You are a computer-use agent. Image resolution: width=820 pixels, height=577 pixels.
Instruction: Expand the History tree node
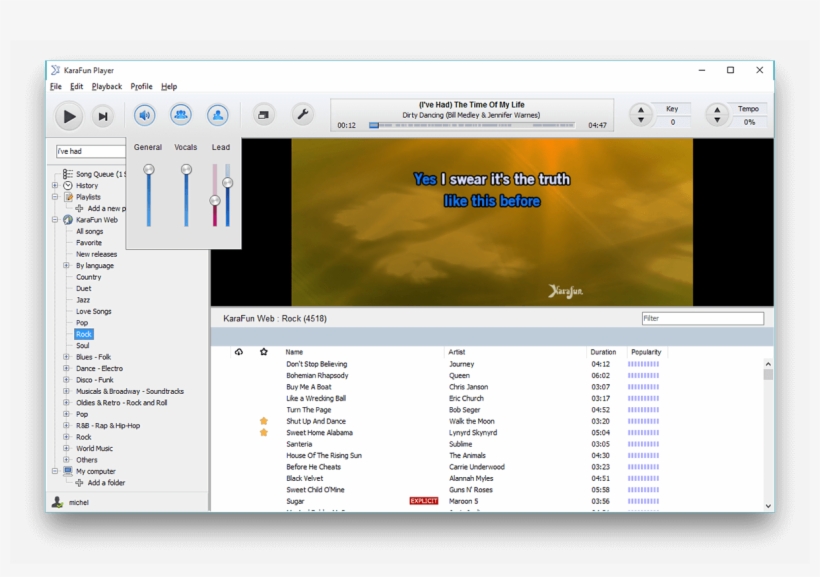[55, 185]
